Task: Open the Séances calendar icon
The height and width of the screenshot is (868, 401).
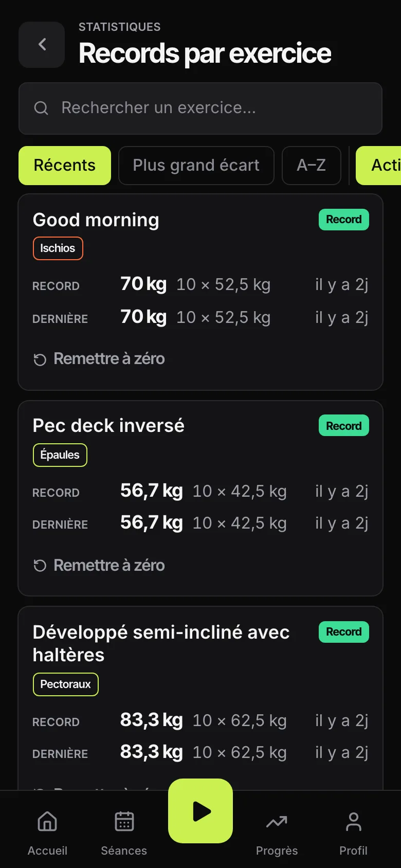Action: click(124, 821)
